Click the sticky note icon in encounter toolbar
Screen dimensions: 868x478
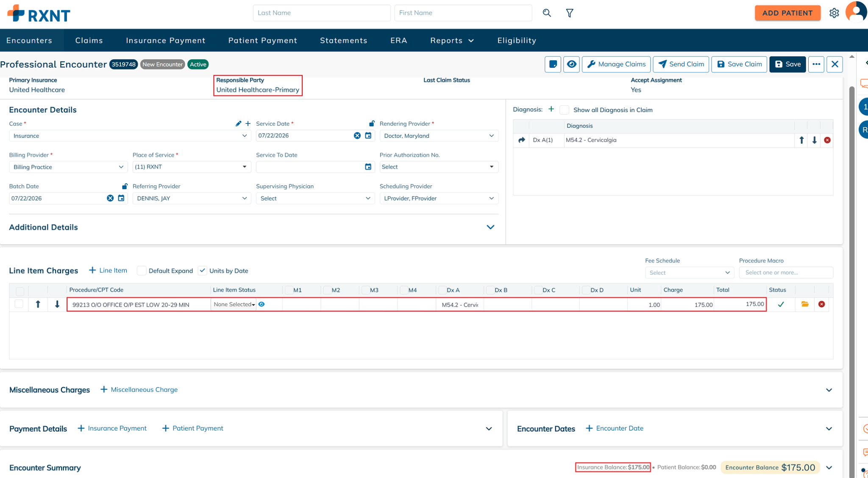(553, 64)
